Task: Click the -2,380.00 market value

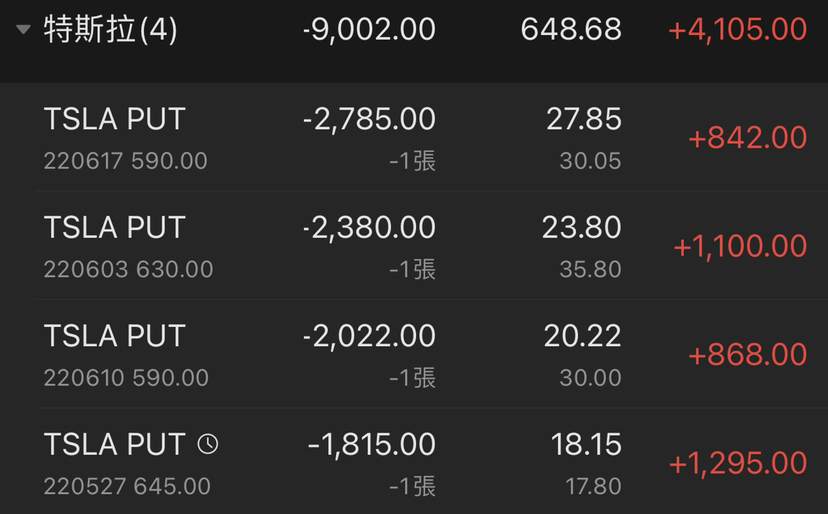Action: pyautogui.click(x=369, y=228)
